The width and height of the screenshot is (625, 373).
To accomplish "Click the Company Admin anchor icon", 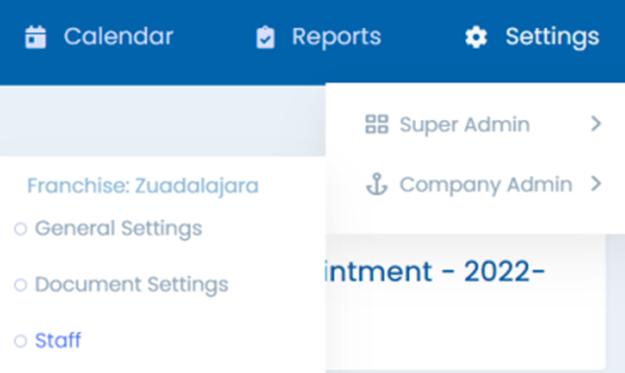I will coord(377,184).
